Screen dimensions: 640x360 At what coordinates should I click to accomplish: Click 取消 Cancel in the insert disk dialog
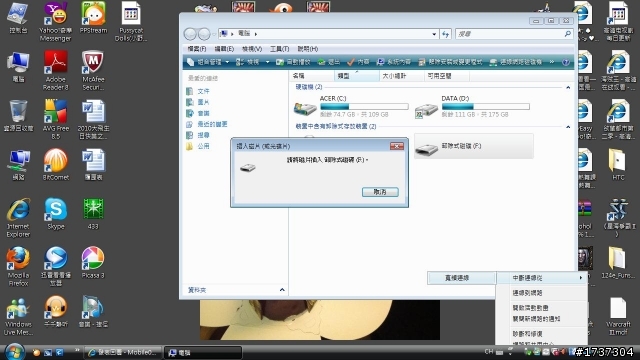tap(380, 192)
